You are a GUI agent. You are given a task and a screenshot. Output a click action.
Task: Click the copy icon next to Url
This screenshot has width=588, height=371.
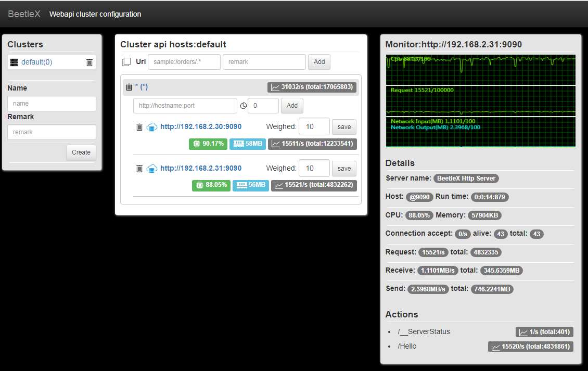[x=126, y=62]
